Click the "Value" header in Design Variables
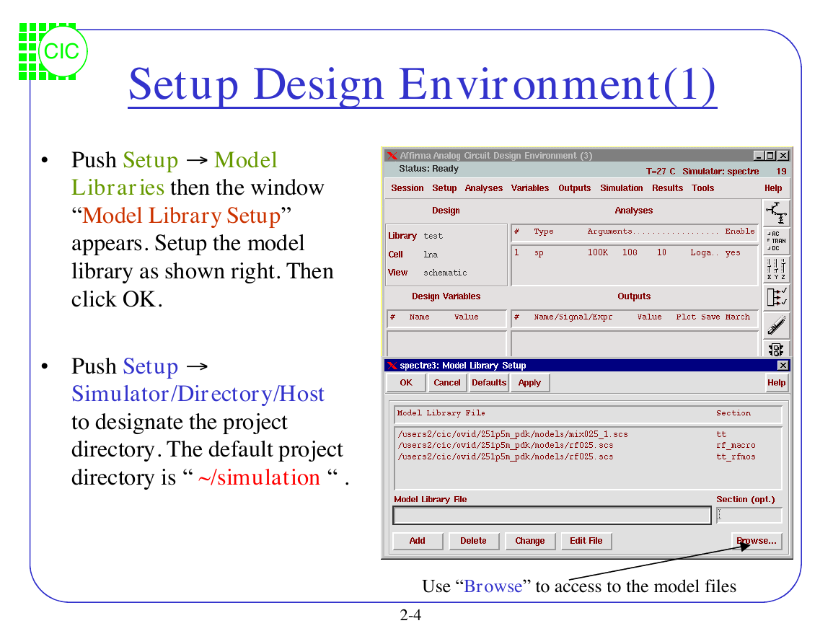The image size is (833, 644). coord(467,317)
